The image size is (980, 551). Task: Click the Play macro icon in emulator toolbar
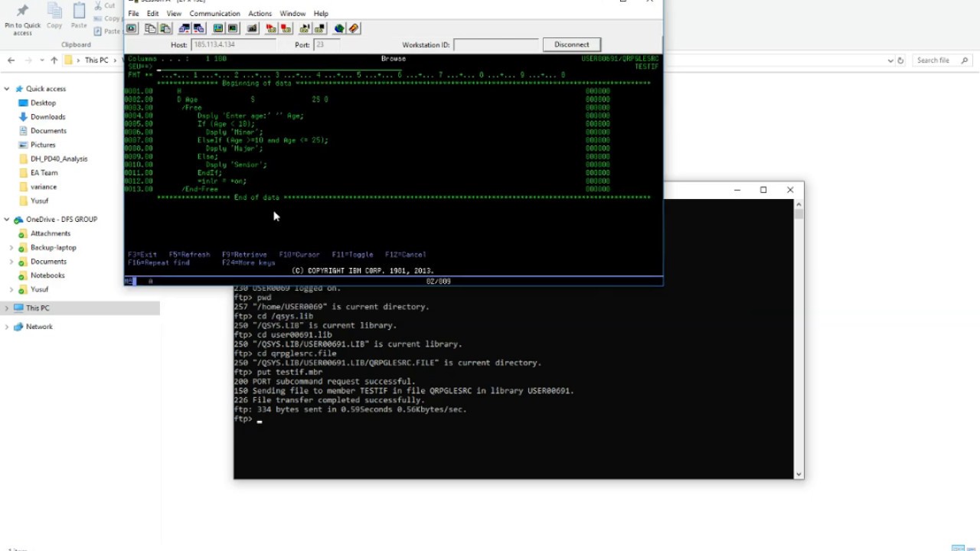point(305,28)
